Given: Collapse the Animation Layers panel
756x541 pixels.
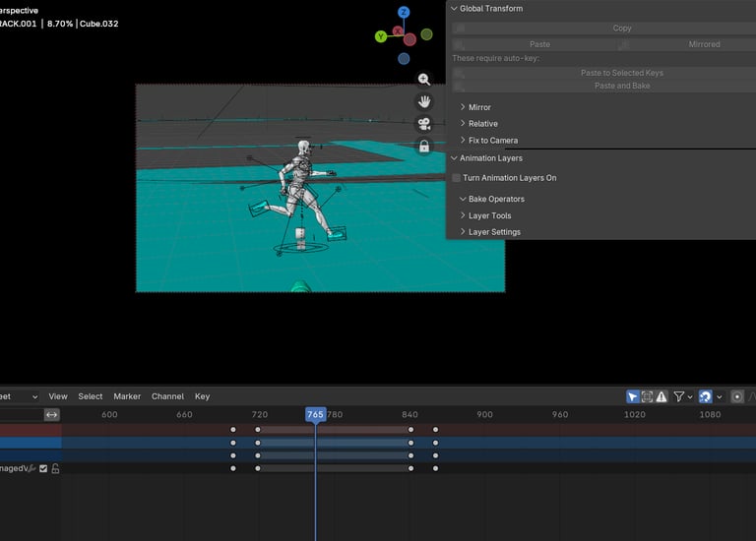Looking at the screenshot, I should 454,158.
